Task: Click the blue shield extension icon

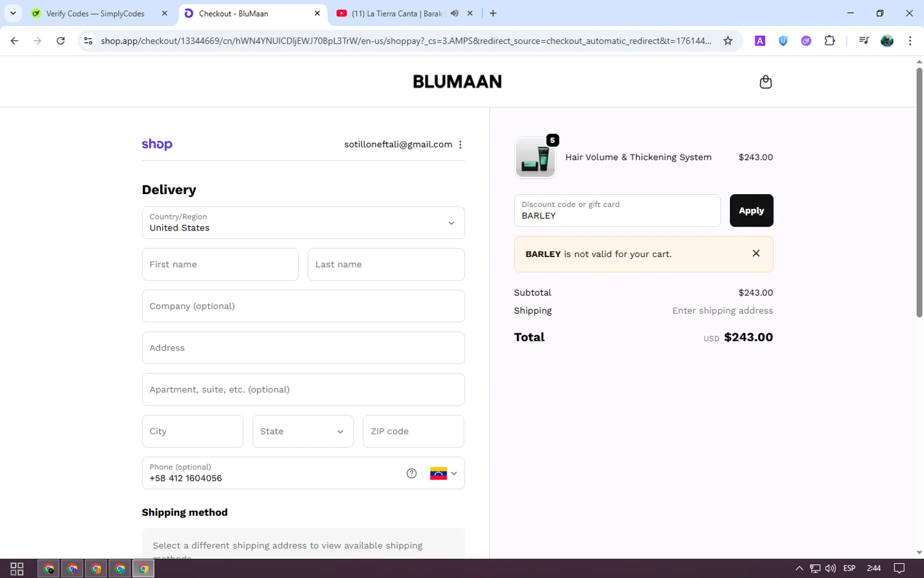Action: (783, 41)
